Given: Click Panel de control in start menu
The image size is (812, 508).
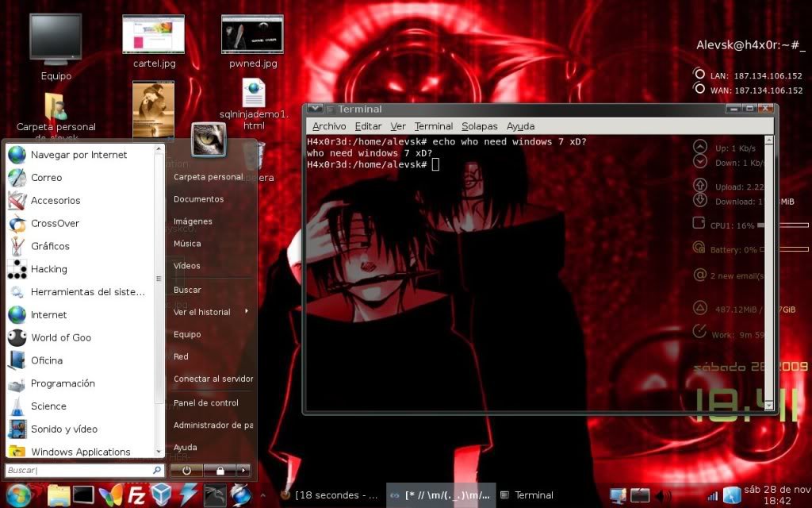Looking at the screenshot, I should [x=205, y=402].
